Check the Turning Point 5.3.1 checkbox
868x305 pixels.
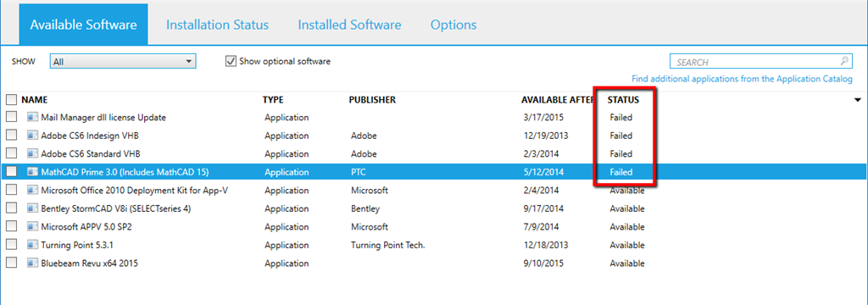(x=11, y=245)
